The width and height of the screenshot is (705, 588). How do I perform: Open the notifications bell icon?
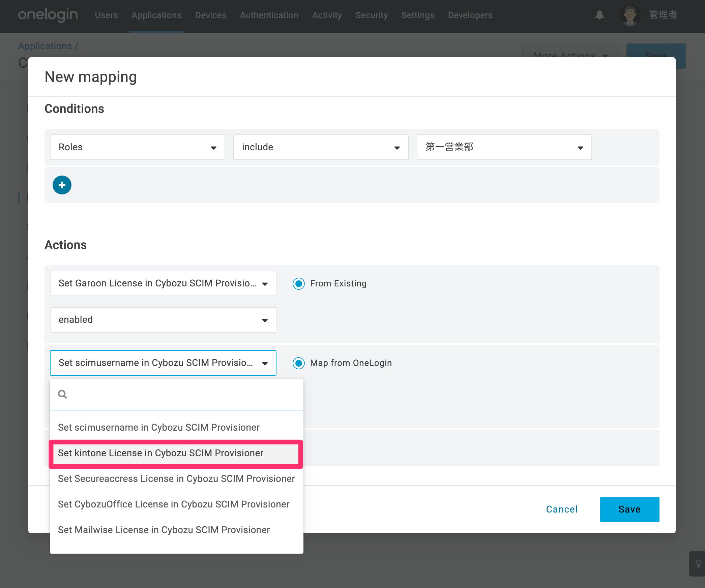(599, 15)
